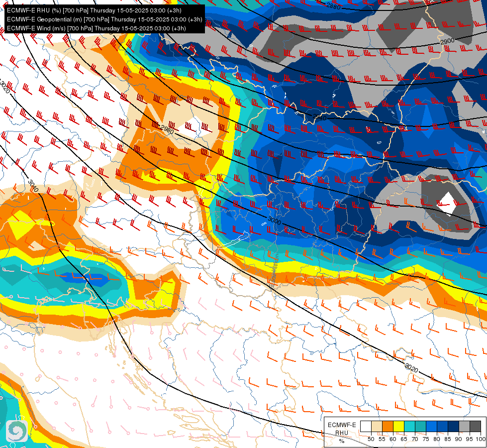Click the legend value 85

[448, 439]
